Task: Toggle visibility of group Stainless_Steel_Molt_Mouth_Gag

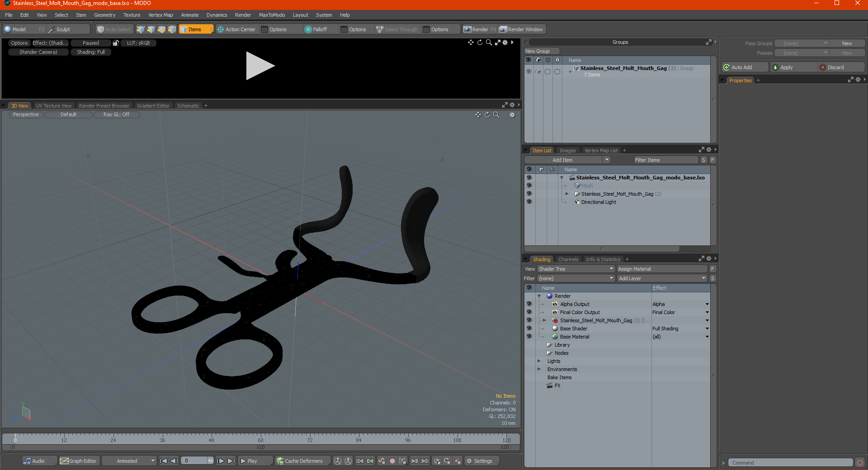Action: point(528,71)
